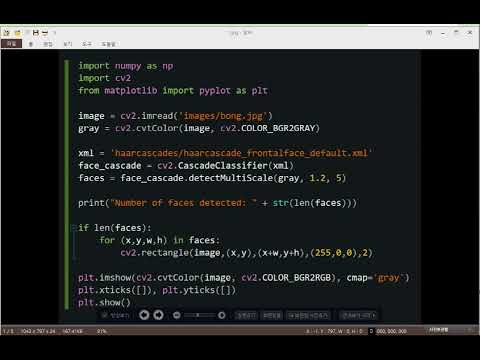The image size is (480, 360).
Task: Click second text button after zoom slider
Action: [272, 315]
